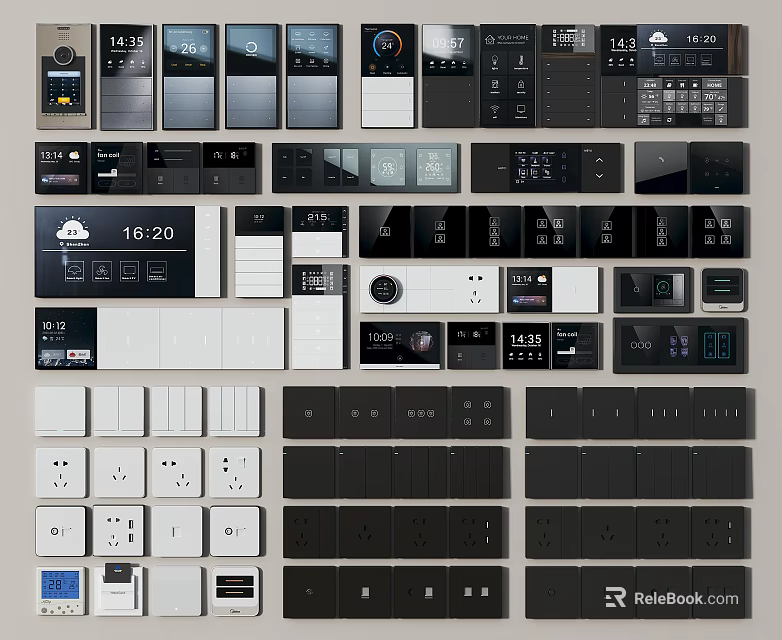This screenshot has height=640, width=782.
Task: Tap the plus icon beside temperature 26
Action: pyautogui.click(x=203, y=48)
